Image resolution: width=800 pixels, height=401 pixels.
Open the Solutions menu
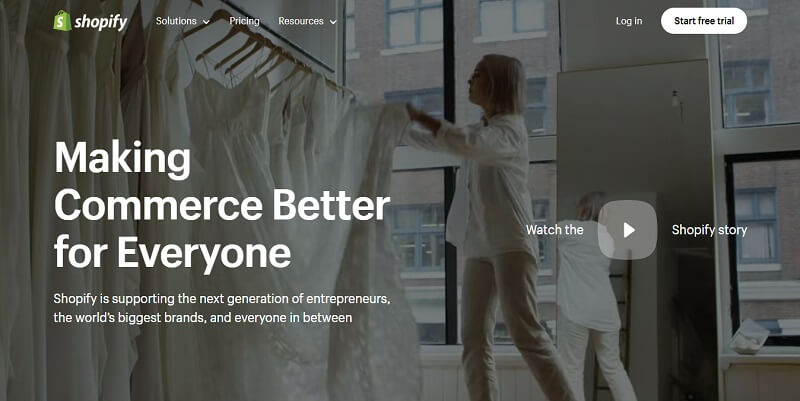(176, 21)
